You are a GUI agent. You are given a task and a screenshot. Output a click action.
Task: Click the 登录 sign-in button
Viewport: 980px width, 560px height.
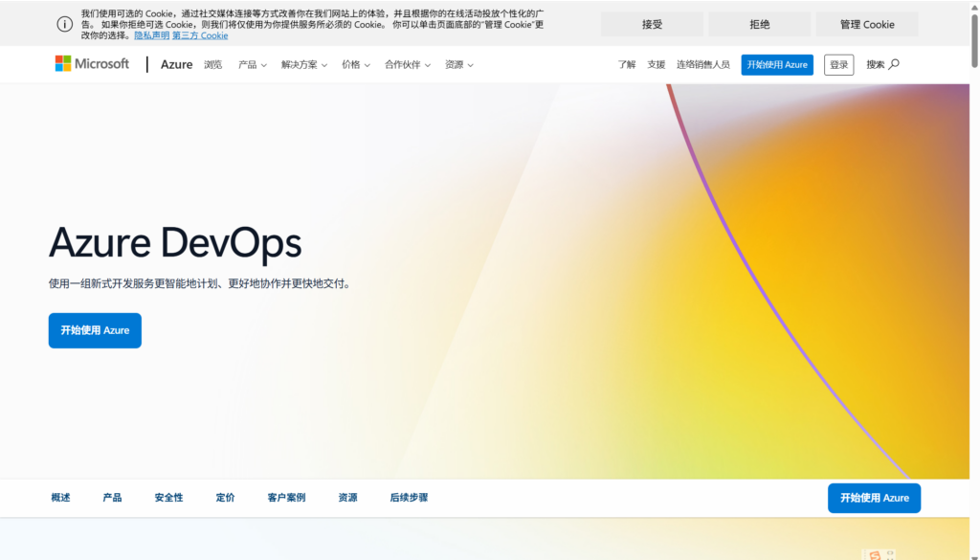[x=838, y=65]
